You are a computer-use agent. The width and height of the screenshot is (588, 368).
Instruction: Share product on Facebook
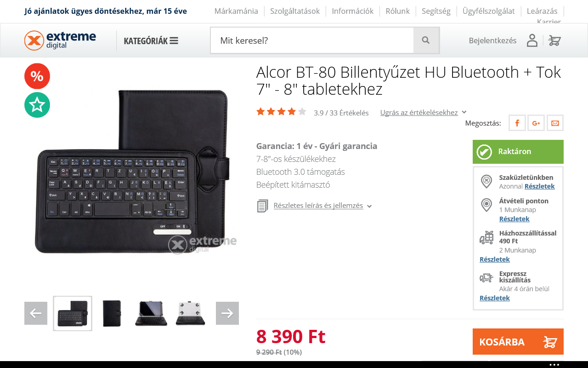point(517,123)
